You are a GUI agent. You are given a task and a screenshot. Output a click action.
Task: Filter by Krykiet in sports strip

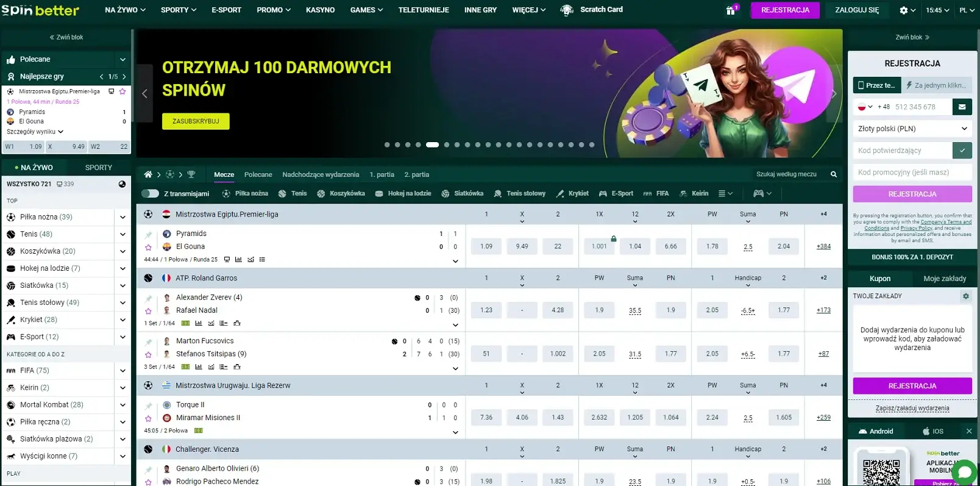(572, 193)
